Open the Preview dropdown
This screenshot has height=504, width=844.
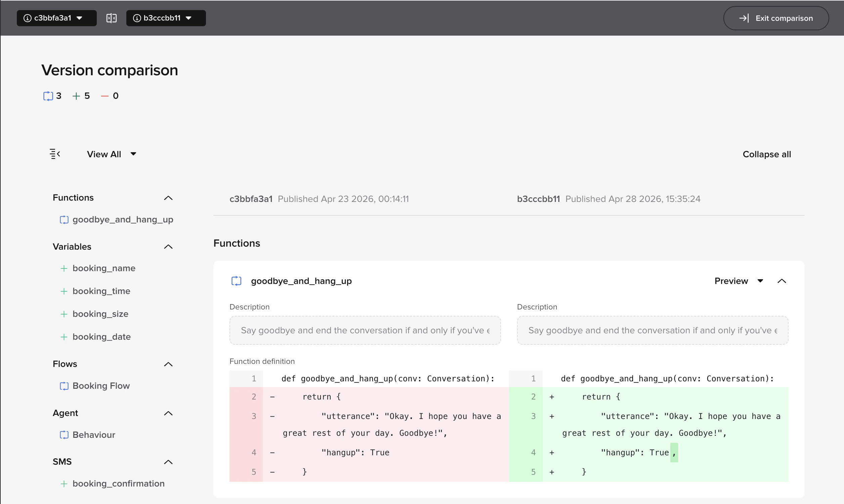pyautogui.click(x=738, y=281)
